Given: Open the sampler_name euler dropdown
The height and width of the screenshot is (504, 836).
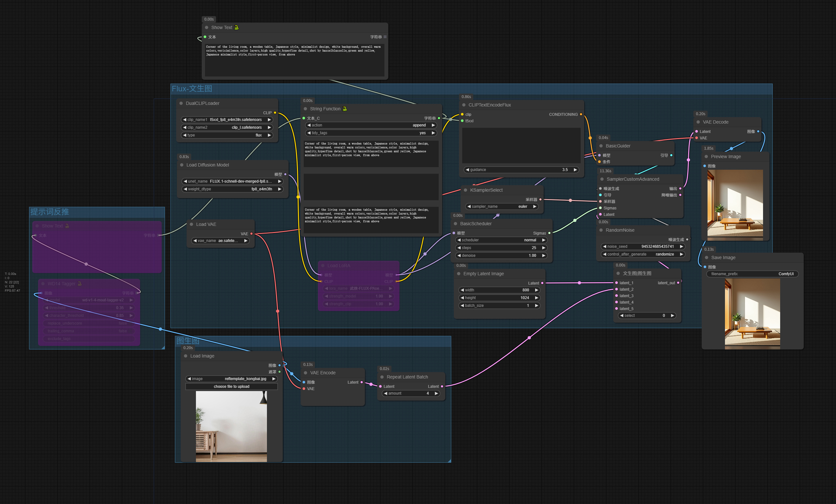Looking at the screenshot, I should 502,206.
